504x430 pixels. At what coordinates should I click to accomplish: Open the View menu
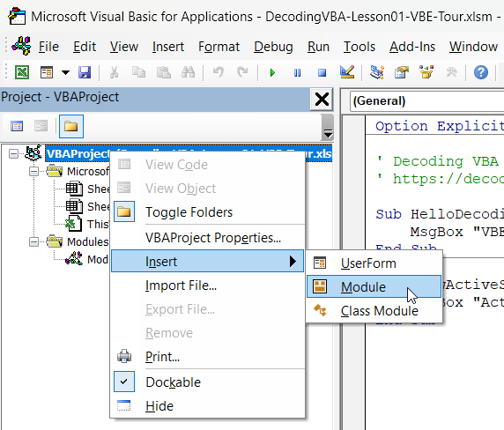click(x=124, y=47)
